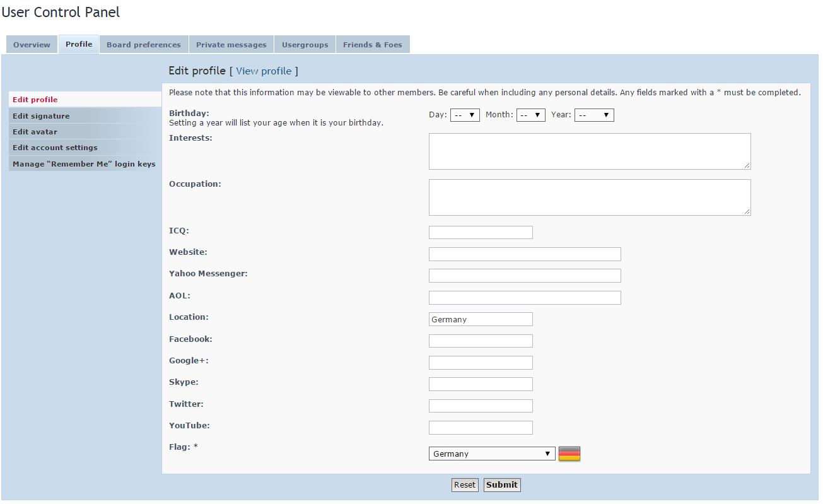Open the Flag country dropdown
This screenshot has height=504, width=823.
(492, 454)
